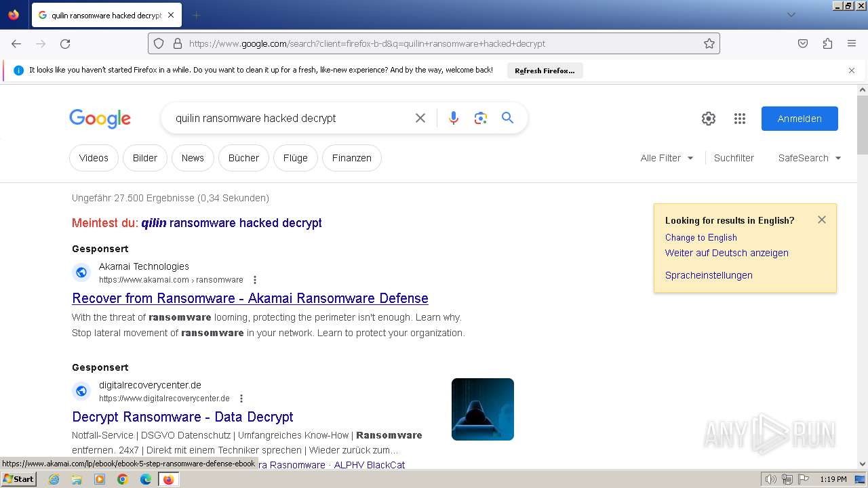Click Akamai Technologies globe favicon

pos(81,272)
